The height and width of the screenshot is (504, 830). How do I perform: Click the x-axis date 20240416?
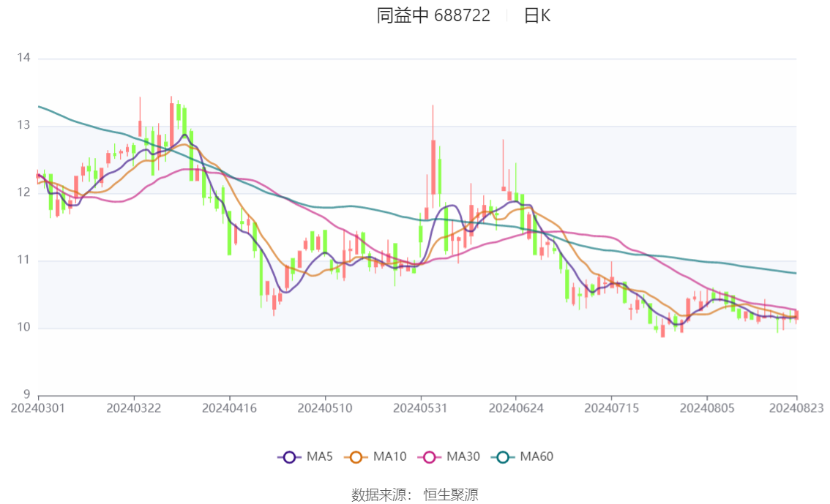[229, 408]
